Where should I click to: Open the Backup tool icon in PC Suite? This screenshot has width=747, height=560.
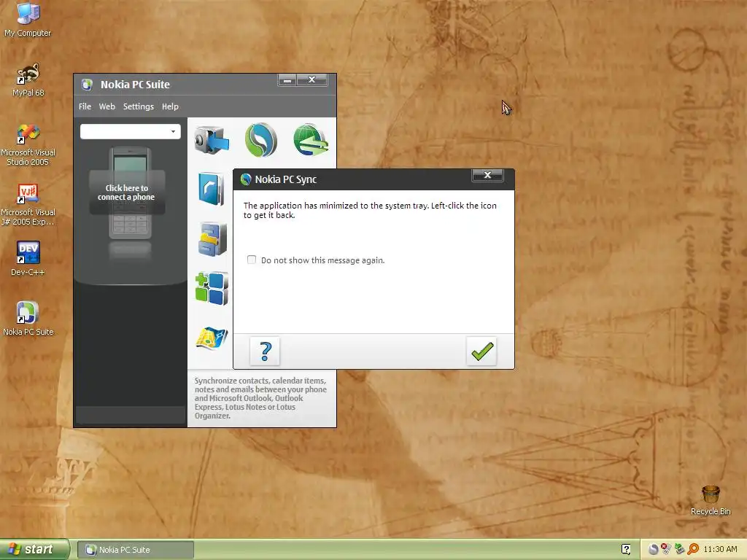pyautogui.click(x=212, y=140)
